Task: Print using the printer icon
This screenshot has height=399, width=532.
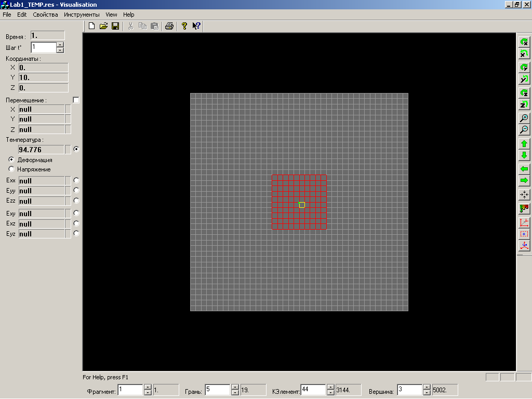Action: click(x=169, y=26)
